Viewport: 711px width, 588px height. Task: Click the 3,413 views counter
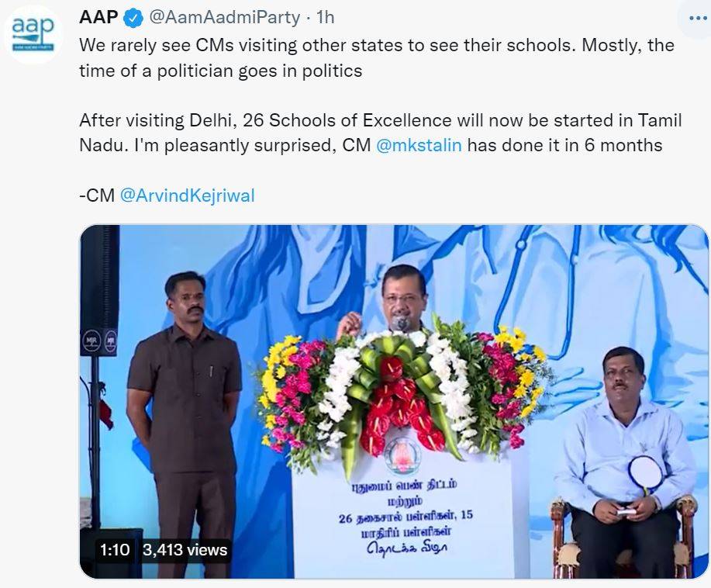click(x=185, y=550)
